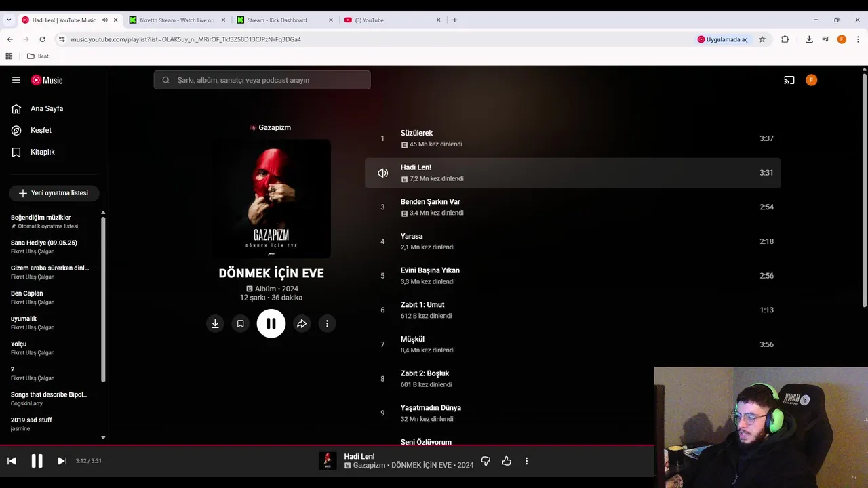Click the browser address bar URL

pos(186,39)
